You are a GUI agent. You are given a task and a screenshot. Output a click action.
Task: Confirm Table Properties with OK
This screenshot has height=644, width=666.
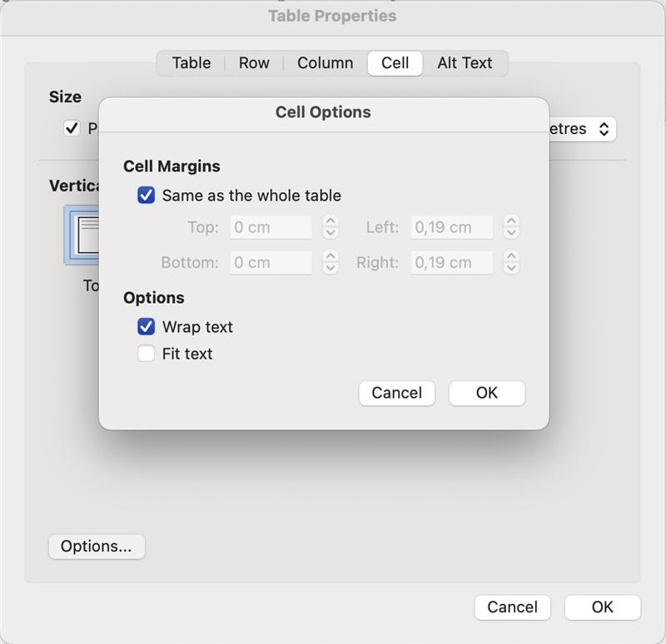(602, 607)
